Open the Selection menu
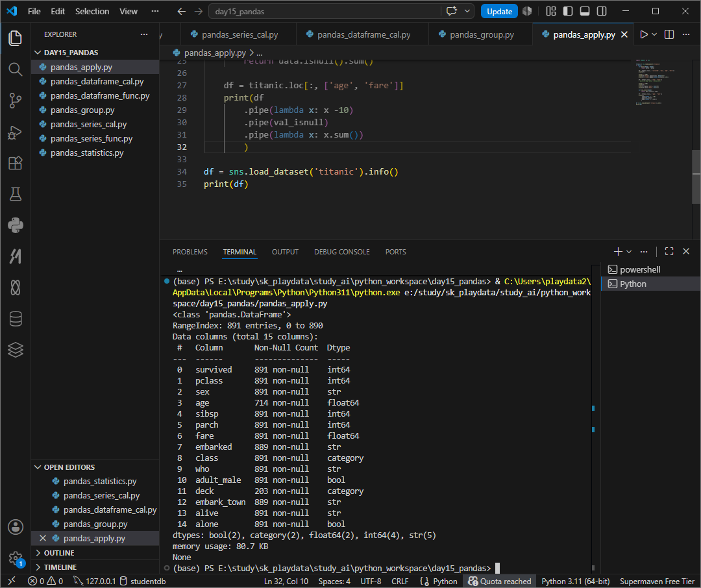 coord(92,11)
